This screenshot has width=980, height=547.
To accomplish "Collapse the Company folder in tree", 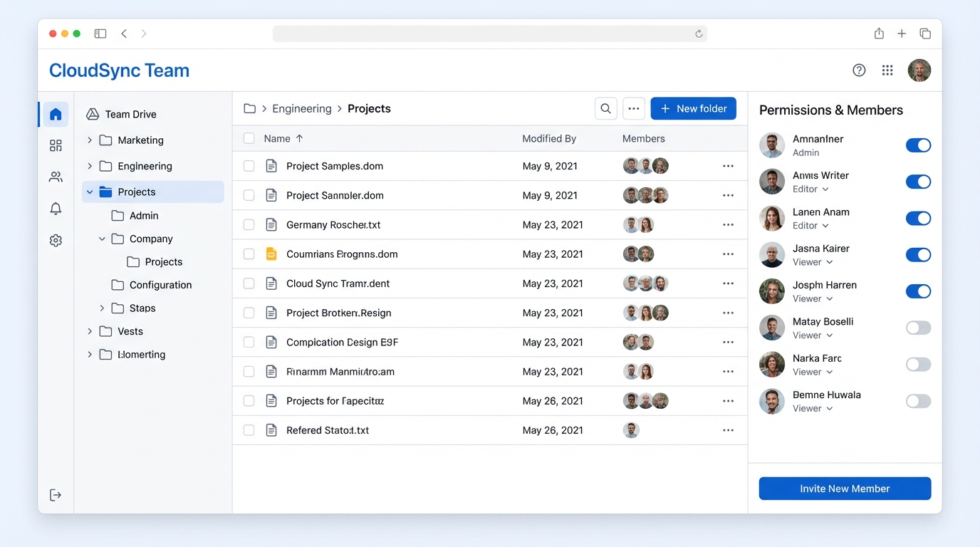I will click(x=102, y=239).
